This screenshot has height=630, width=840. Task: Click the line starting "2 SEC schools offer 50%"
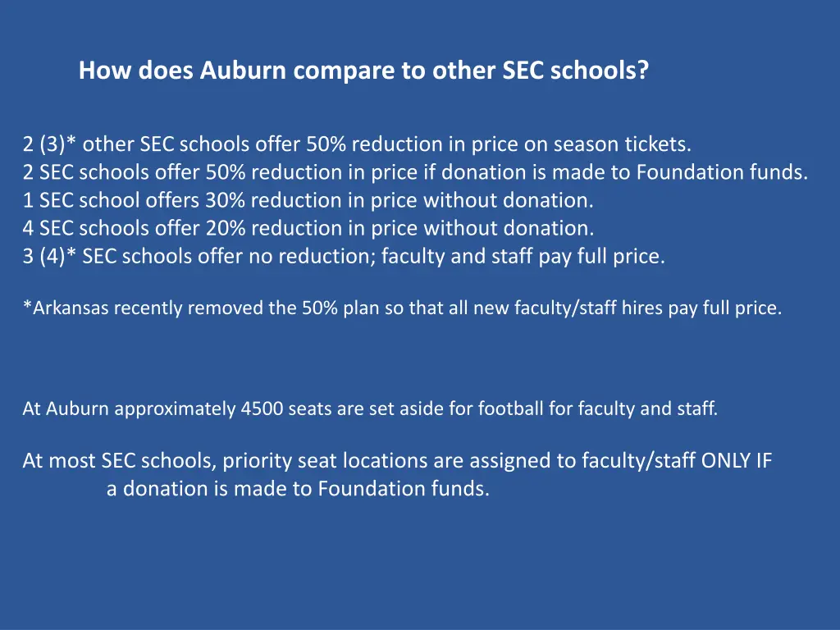coord(415,173)
